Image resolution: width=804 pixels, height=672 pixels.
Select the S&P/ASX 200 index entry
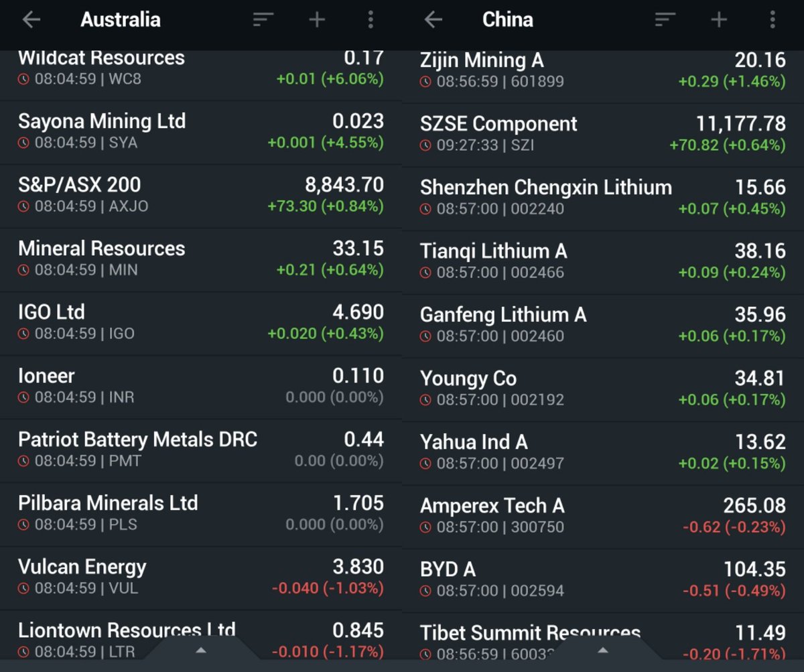pos(201,194)
